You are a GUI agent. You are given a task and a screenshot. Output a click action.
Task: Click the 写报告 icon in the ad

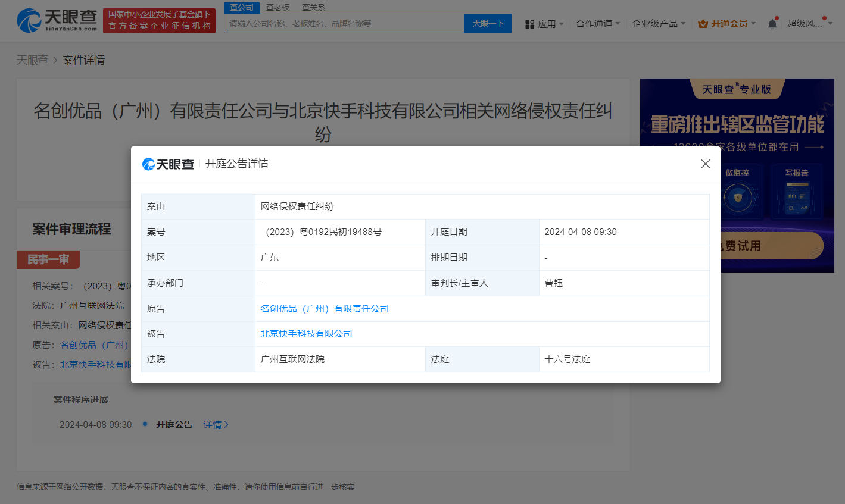(797, 193)
